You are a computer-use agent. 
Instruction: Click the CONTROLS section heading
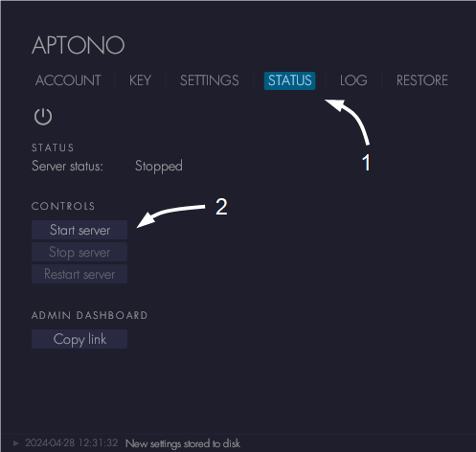[x=63, y=206]
